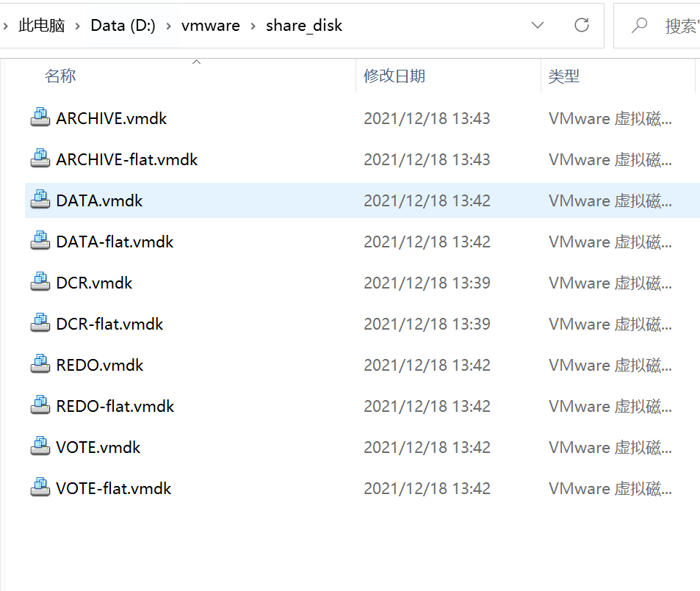The image size is (700, 591).
Task: Select the DATA.vmdk disk icon
Action: 40,199
